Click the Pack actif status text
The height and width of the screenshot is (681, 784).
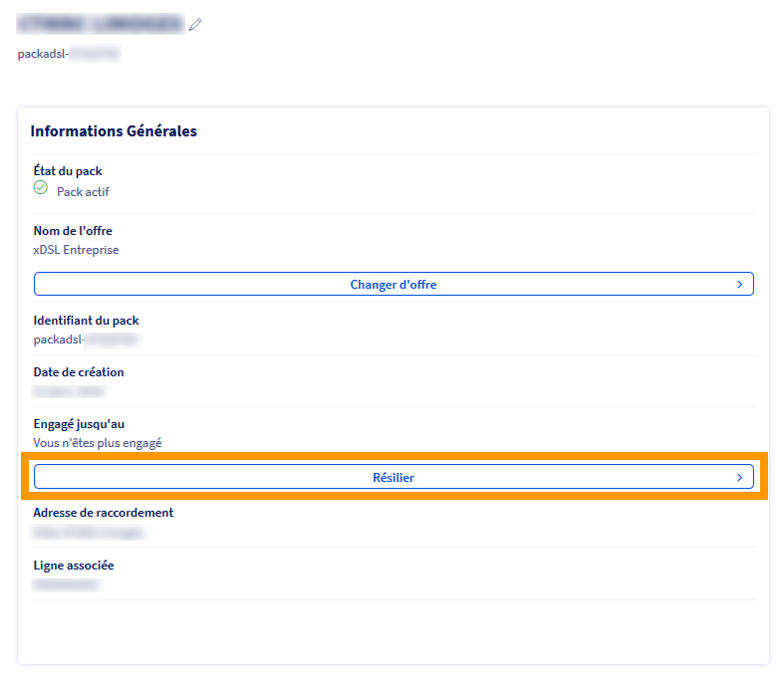[83, 192]
